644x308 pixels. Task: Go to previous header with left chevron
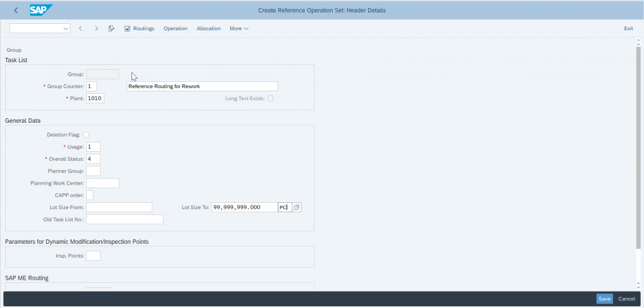pos(80,28)
